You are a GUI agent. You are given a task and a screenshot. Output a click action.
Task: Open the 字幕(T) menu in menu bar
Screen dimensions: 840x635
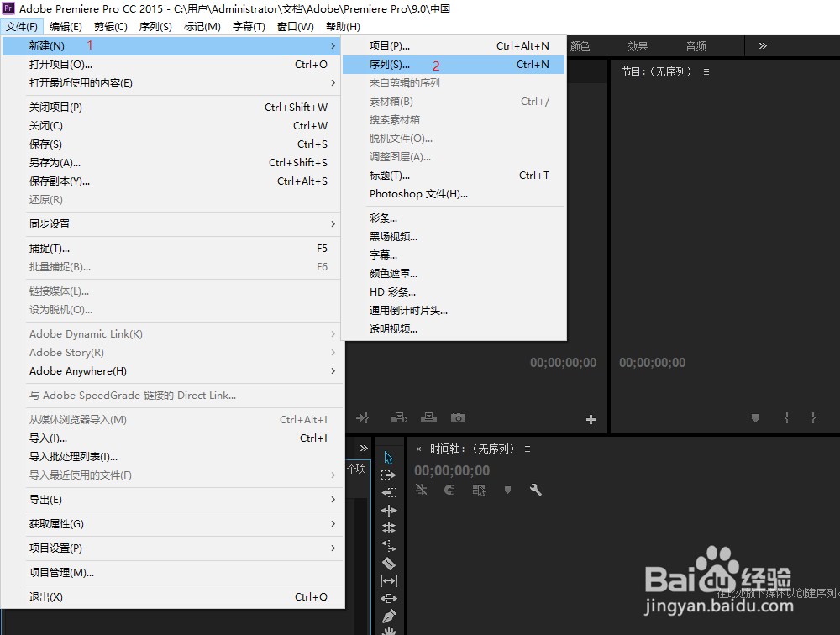(249, 26)
